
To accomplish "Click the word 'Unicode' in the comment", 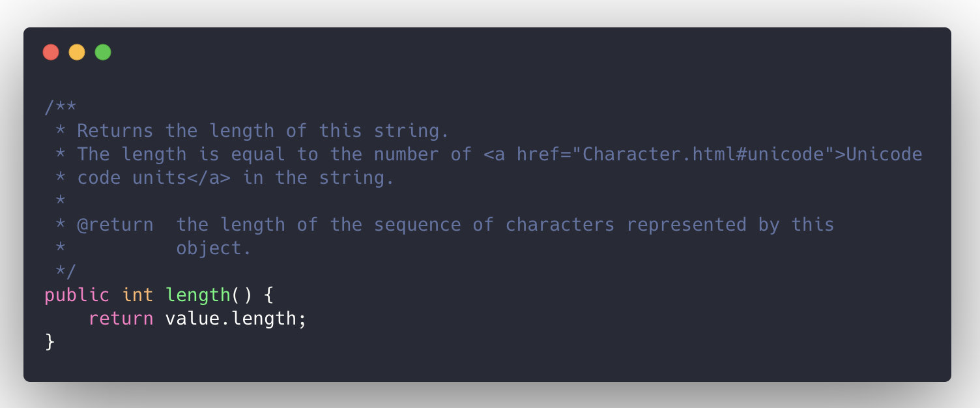I will click(x=884, y=154).
